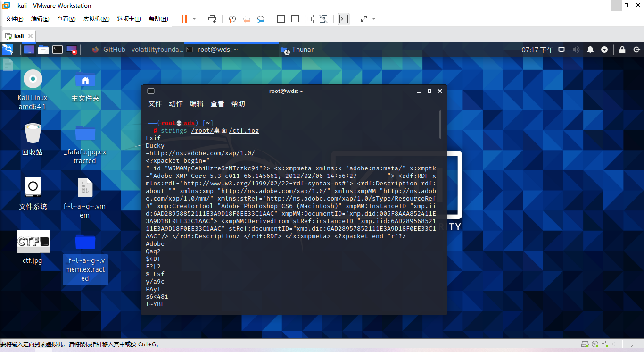644x352 pixels.
Task: Open the VMware 编辑(E) menu
Action: (40, 19)
